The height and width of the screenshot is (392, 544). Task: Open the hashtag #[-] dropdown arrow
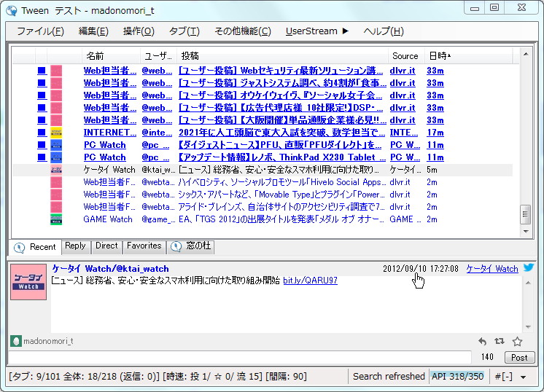(x=523, y=377)
